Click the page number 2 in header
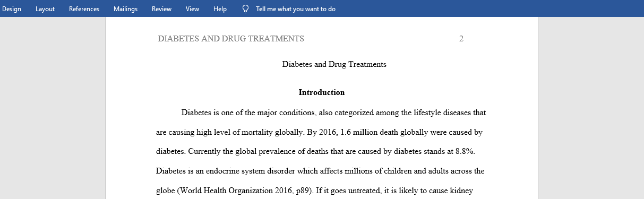The width and height of the screenshot is (644, 199). (x=461, y=39)
